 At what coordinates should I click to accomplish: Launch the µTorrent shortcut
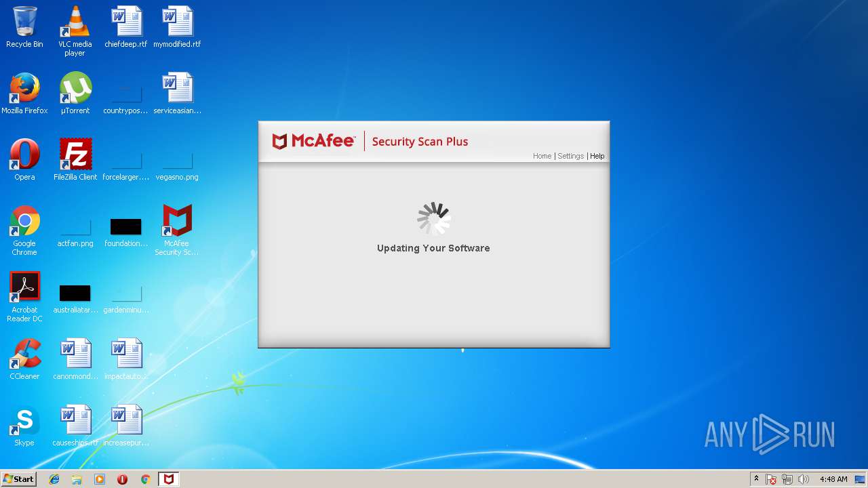(75, 94)
